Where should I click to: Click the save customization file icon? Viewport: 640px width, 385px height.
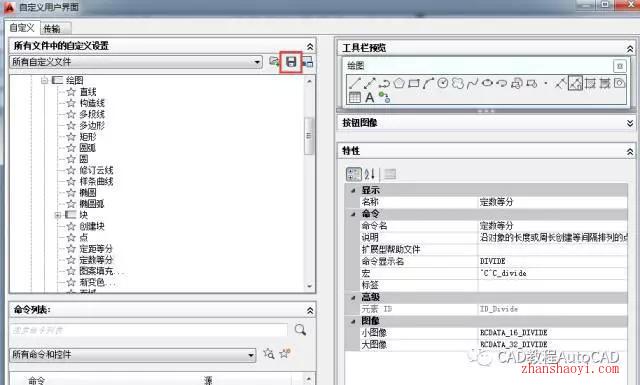[x=291, y=62]
